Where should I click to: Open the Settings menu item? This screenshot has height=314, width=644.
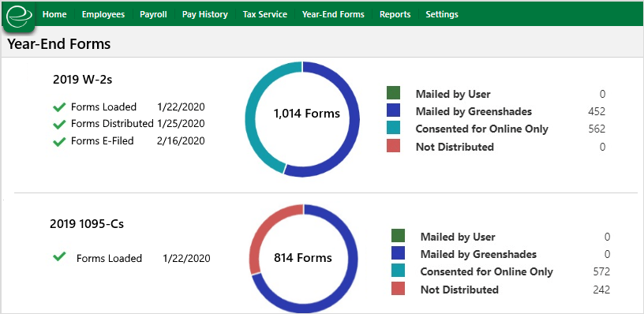(x=442, y=14)
